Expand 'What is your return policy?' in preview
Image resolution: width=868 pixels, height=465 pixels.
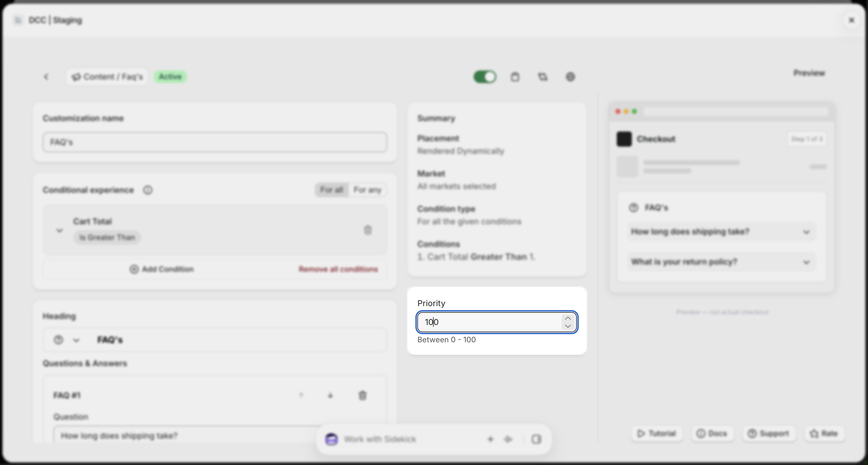pyautogui.click(x=721, y=262)
